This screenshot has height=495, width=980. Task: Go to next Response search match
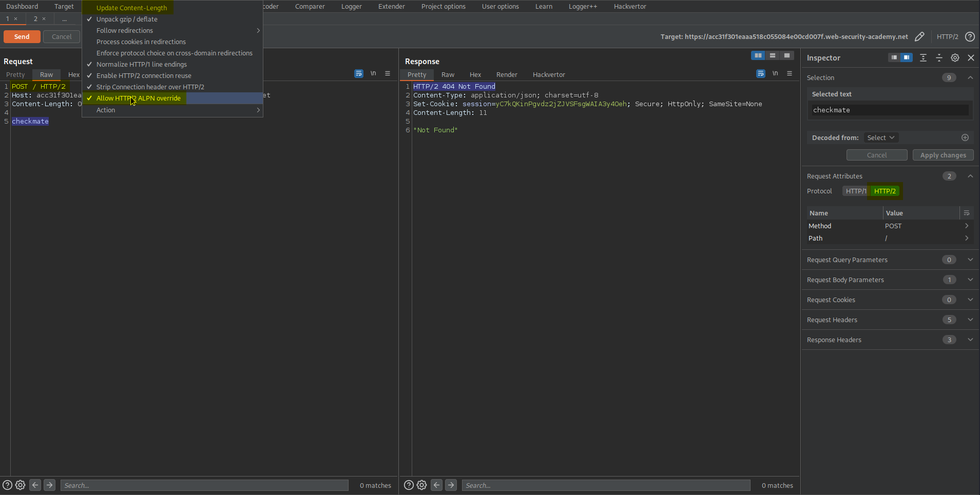coord(451,485)
